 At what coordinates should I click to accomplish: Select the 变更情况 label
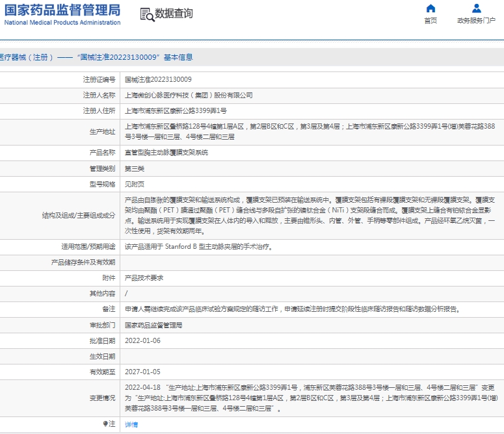pyautogui.click(x=102, y=398)
